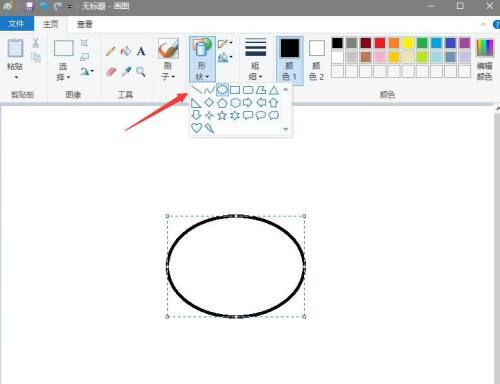Screen dimensions: 500x384
Task: Pick the Curve shape
Action: coord(209,90)
